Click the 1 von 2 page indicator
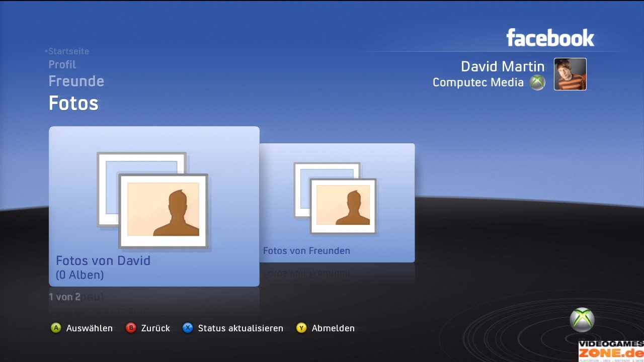The height and width of the screenshot is (362, 644). 64,297
